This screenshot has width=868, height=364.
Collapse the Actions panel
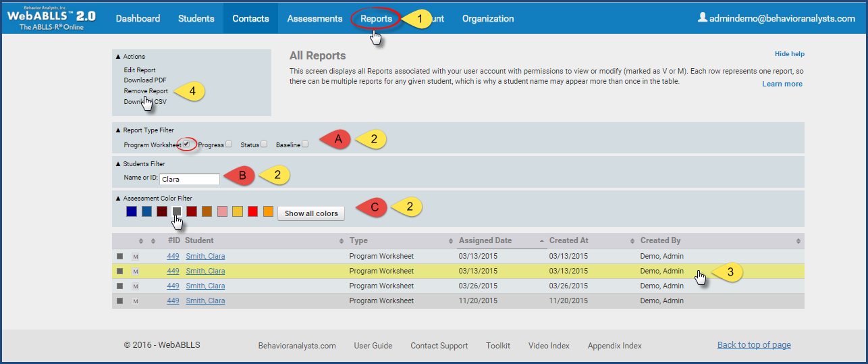[x=119, y=57]
